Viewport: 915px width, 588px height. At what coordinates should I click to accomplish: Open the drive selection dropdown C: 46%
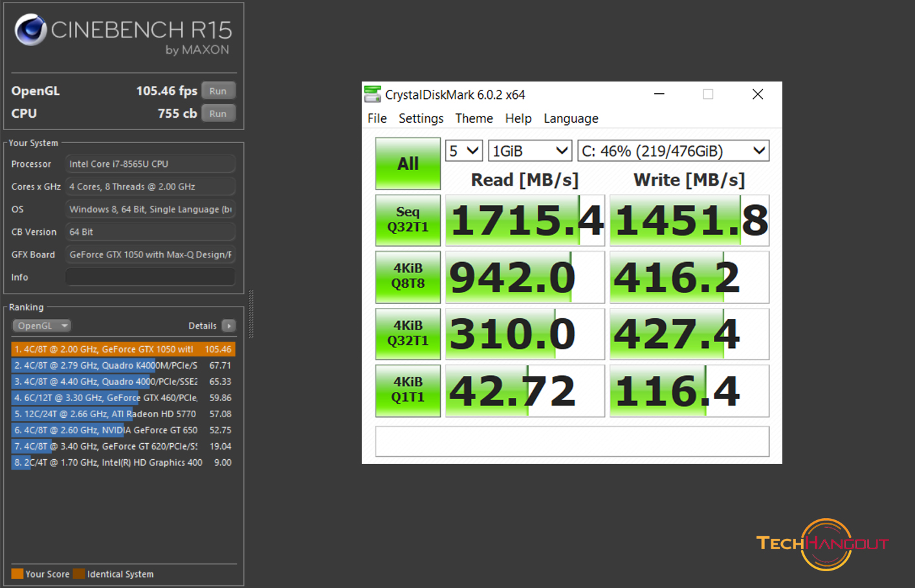[x=673, y=151]
